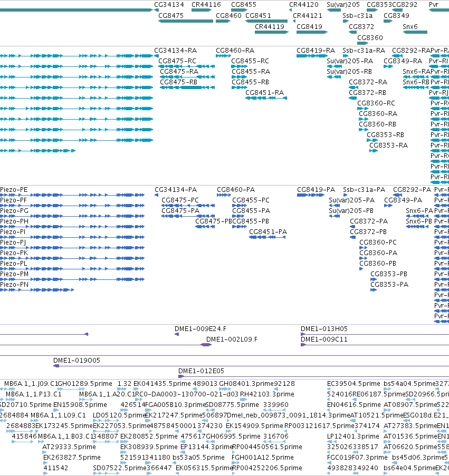This screenshot has height=476, width=449.
Task: Select the CG8372-PB protein label
Action: [368, 232]
